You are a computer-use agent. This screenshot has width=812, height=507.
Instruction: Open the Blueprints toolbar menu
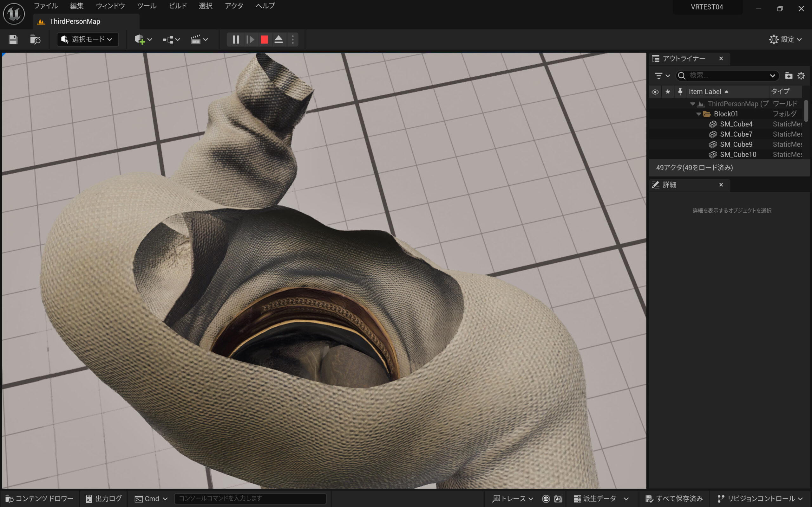click(x=171, y=40)
